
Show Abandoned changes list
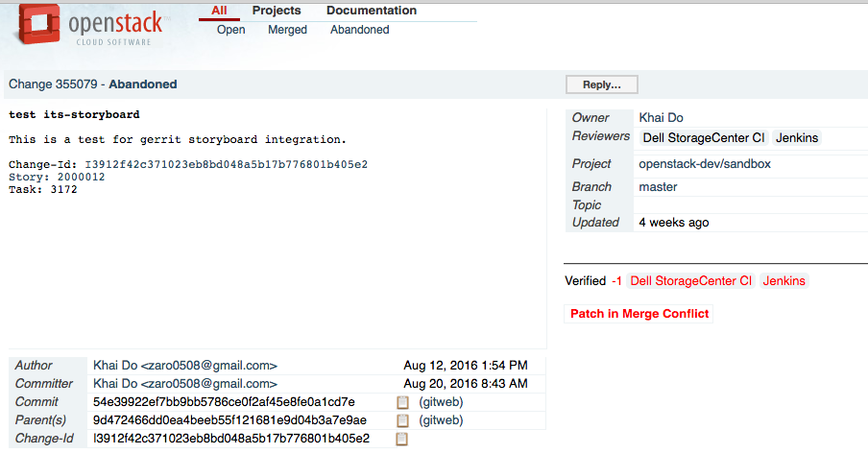pyautogui.click(x=359, y=30)
